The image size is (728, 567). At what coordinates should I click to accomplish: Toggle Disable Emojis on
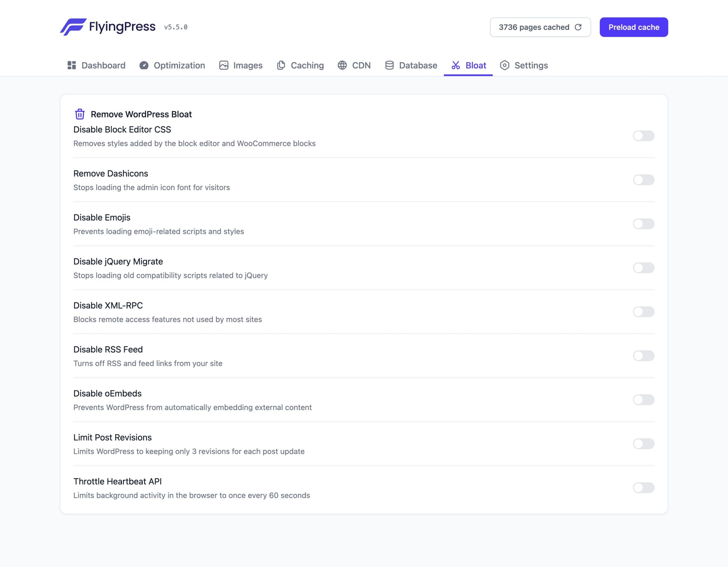pos(644,224)
